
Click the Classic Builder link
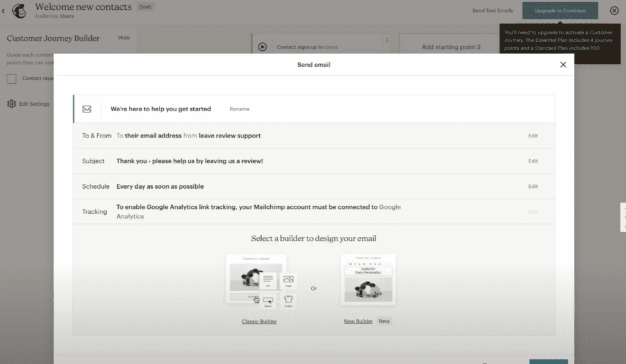[x=259, y=321]
